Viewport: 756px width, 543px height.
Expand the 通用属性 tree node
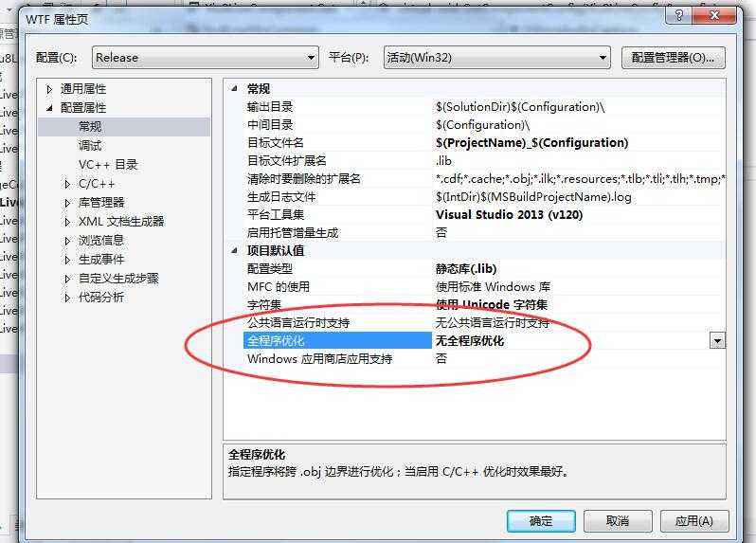coord(49,89)
